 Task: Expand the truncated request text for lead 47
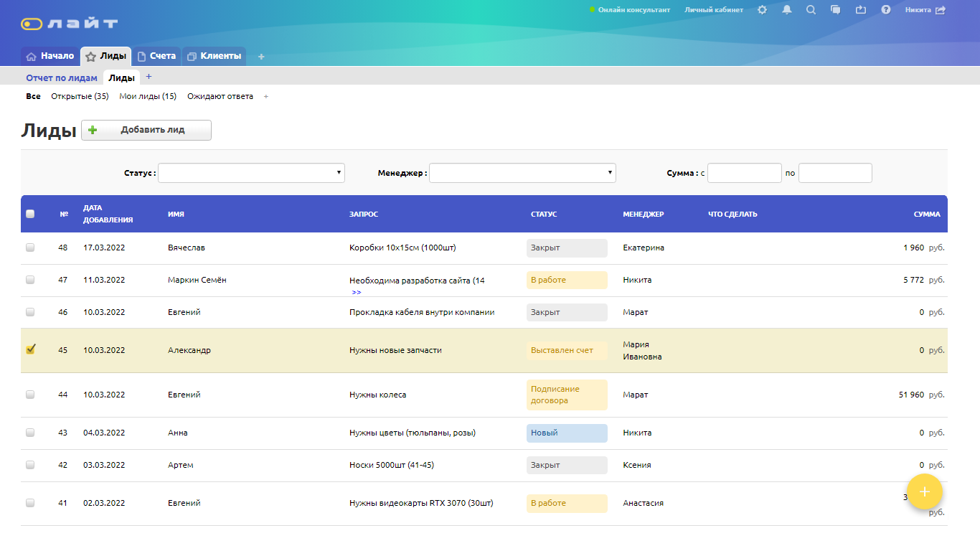357,292
